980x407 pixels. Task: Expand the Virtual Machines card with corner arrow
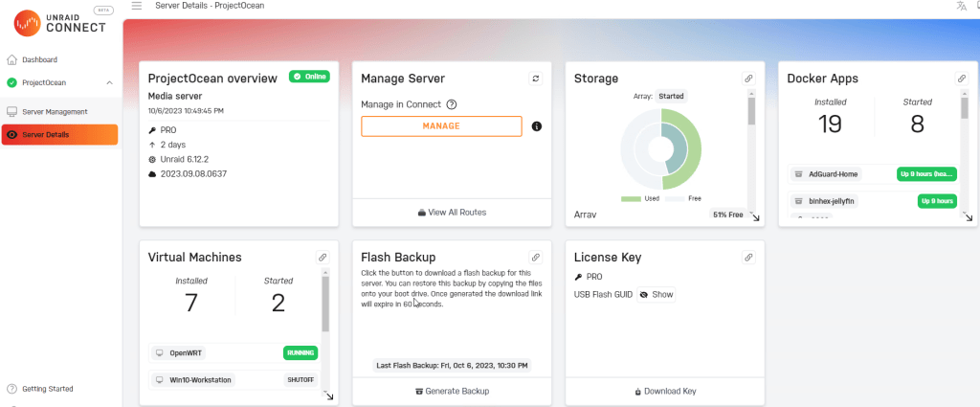[329, 396]
